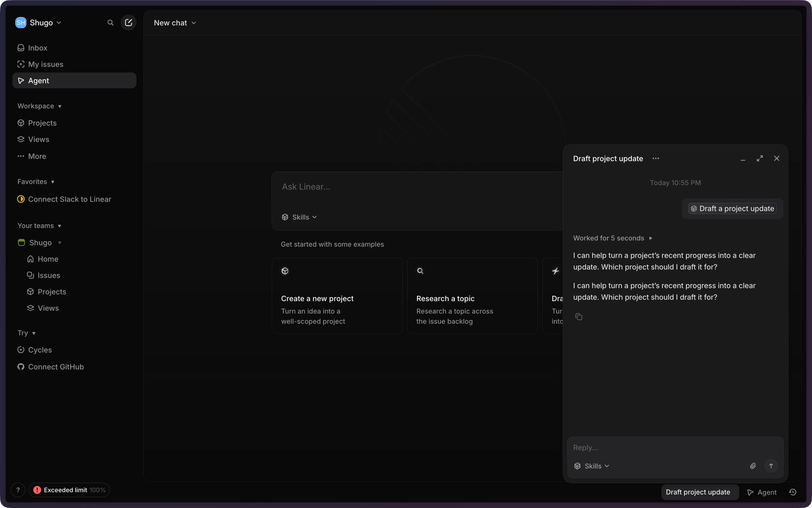
Task: Copy the agent response with copy icon
Action: (x=579, y=317)
